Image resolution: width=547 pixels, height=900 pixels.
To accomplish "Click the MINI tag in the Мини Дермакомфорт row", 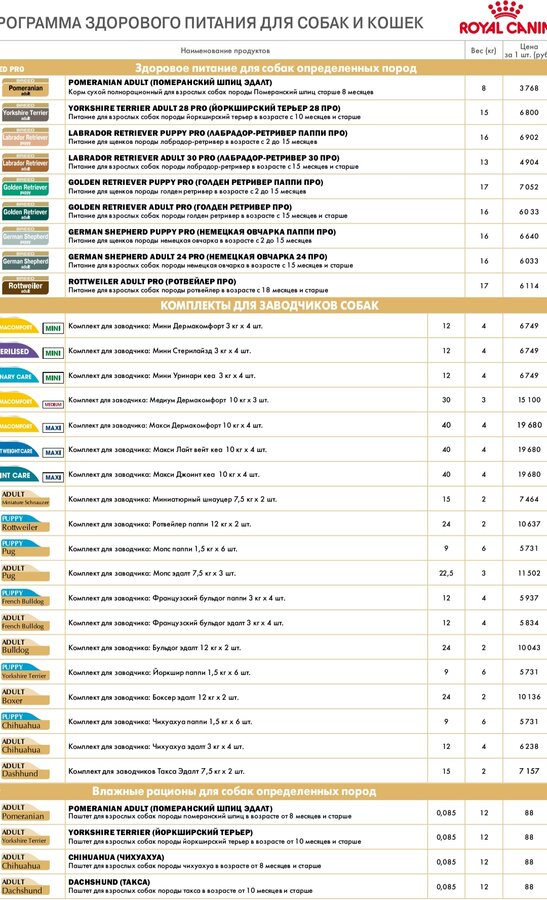I will pos(53,328).
